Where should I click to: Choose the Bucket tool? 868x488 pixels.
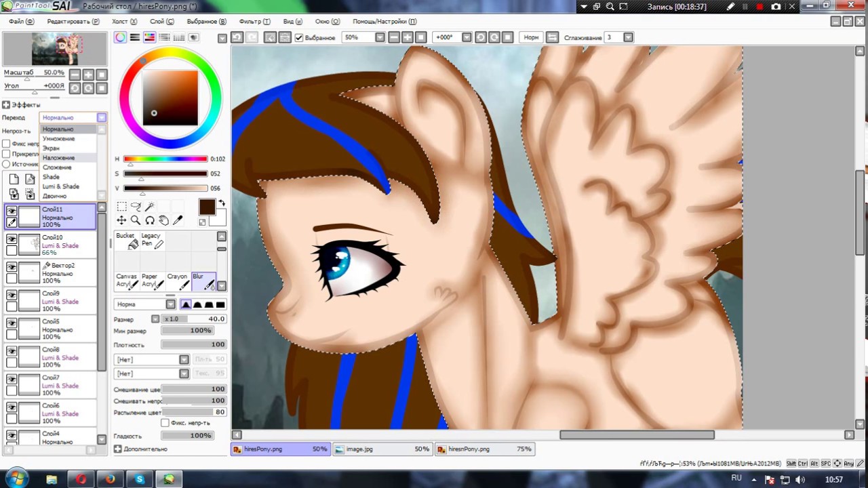pos(127,240)
